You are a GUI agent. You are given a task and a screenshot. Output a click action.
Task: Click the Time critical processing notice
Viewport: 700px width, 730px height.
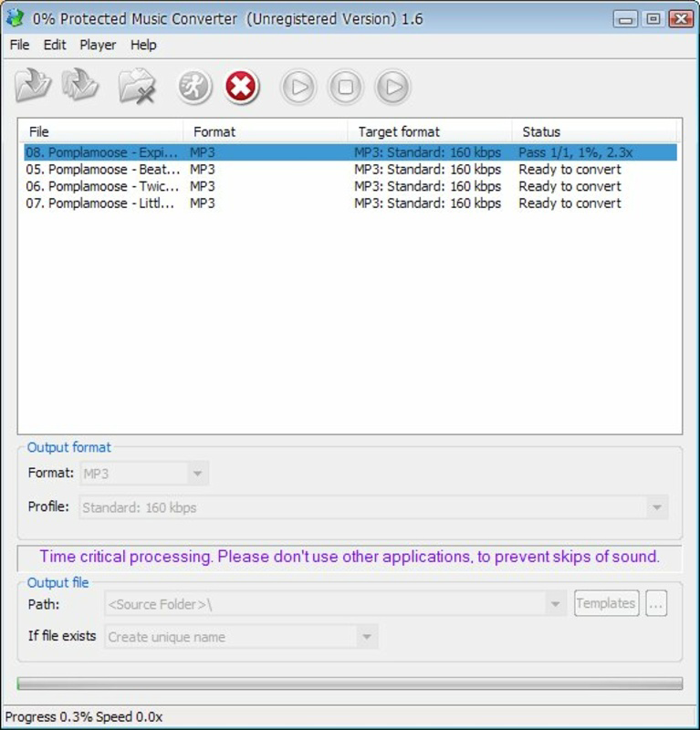(x=350, y=557)
